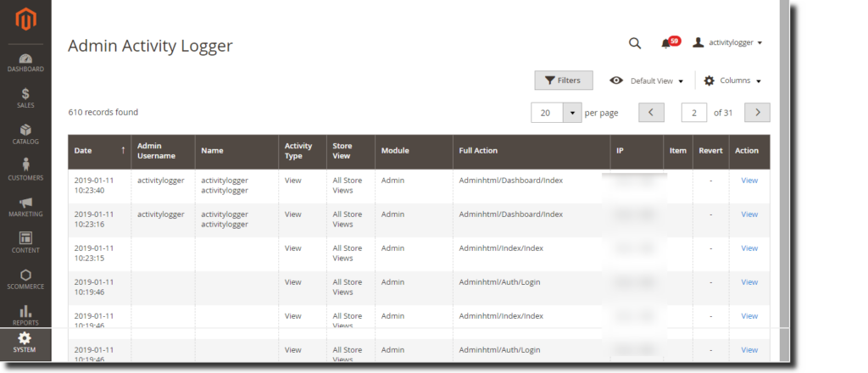Open the Dashboard sidebar icon
868x373 pixels.
click(x=25, y=63)
